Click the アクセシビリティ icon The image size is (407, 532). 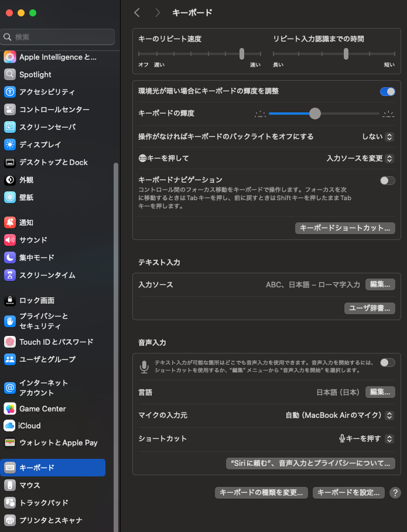[10, 92]
